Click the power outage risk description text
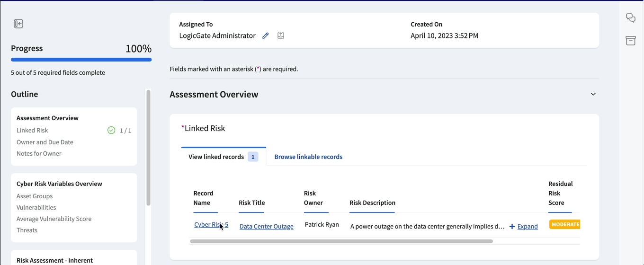 pyautogui.click(x=427, y=227)
